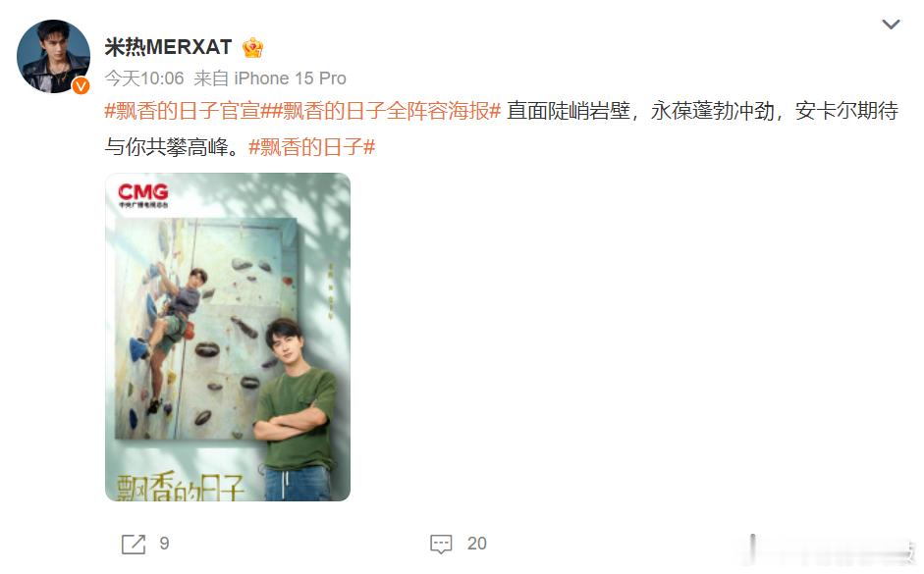This screenshot has width=924, height=574.
Task: Click the 今天10:06 timestamp
Action: tap(144, 78)
